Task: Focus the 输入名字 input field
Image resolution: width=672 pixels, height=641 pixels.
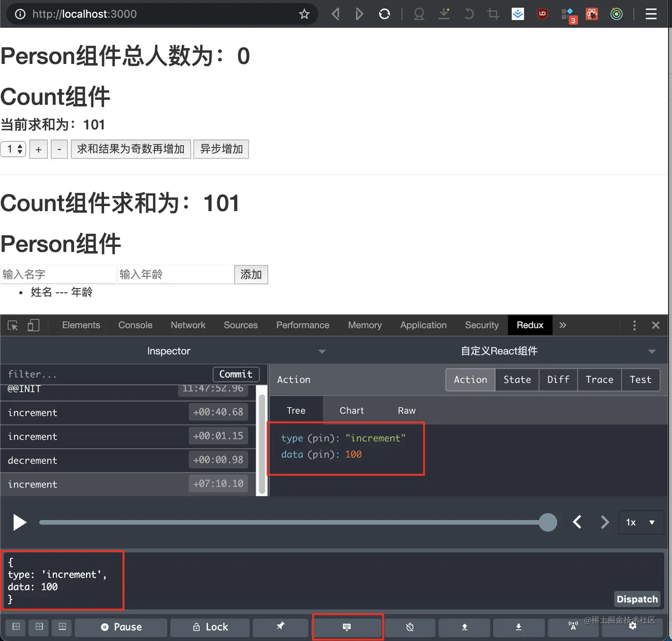Action: pos(58,275)
